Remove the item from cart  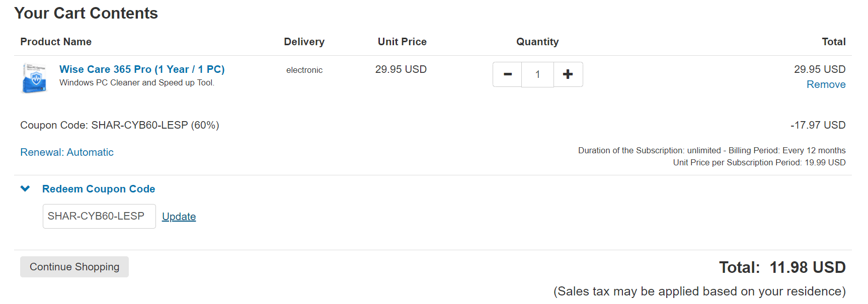826,84
